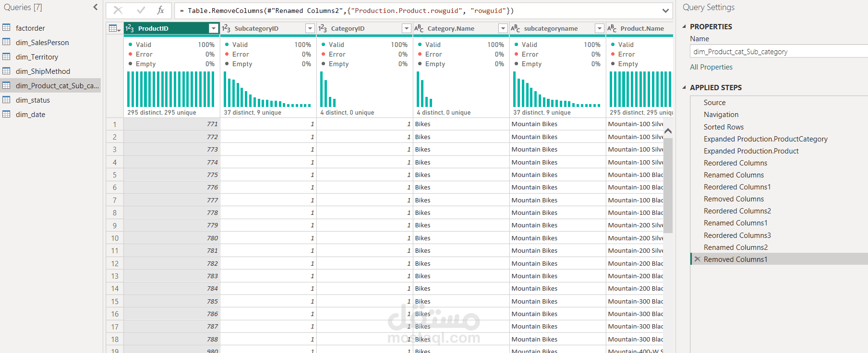Collapse the APPLIED STEPS section
868x353 pixels.
(x=684, y=87)
